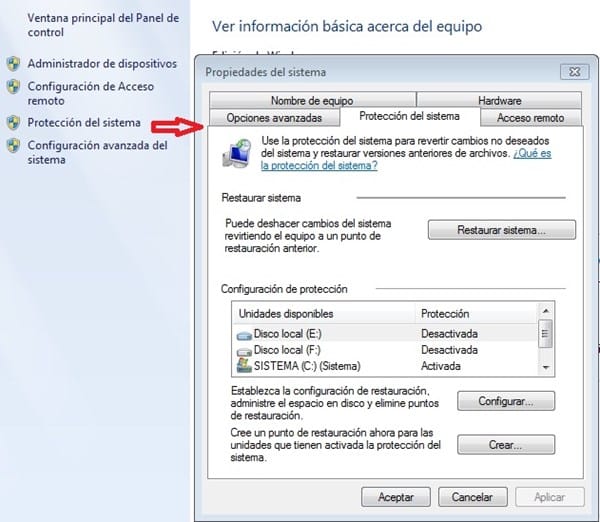
Task: Select SISTEMA (C:) (Sistema) row
Action: pos(385,366)
